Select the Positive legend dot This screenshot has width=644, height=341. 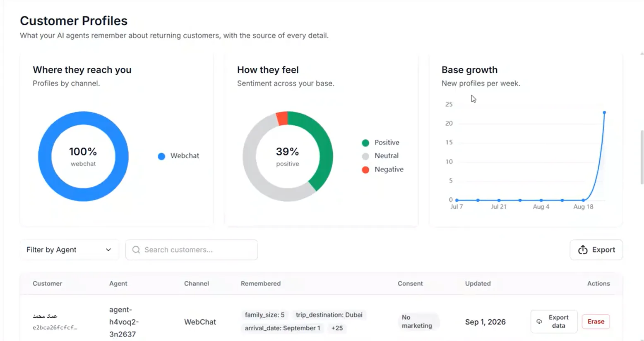click(365, 143)
